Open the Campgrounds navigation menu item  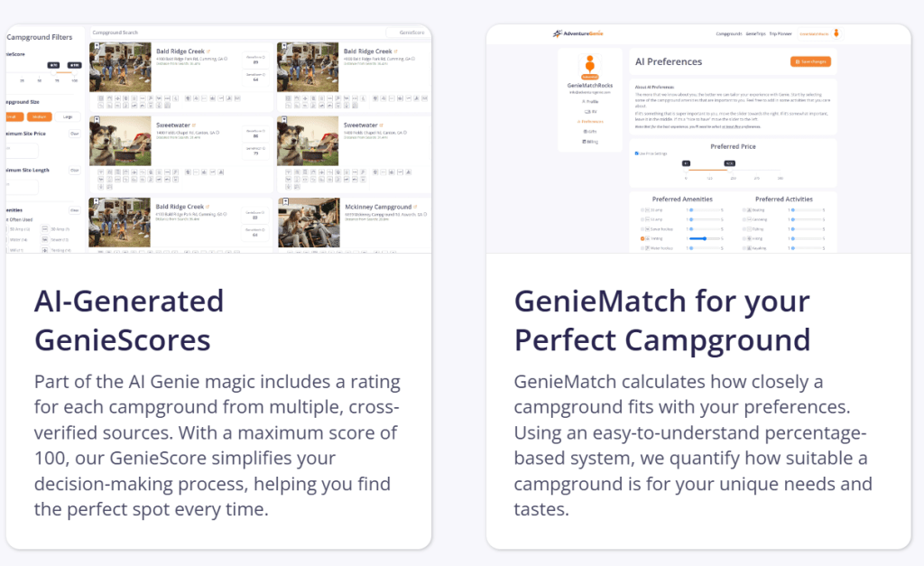[728, 33]
